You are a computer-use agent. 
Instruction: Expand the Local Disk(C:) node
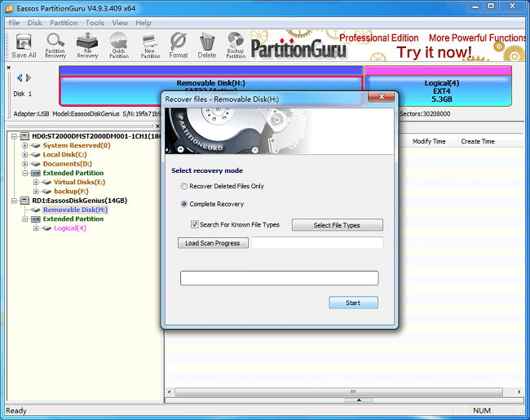pos(25,155)
